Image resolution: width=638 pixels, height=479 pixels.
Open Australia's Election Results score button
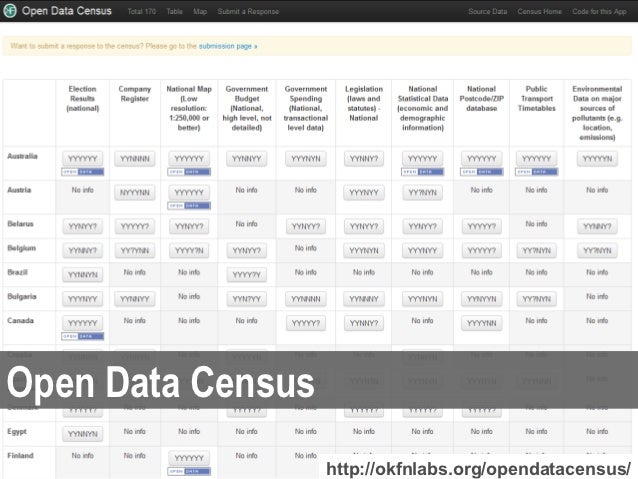click(x=83, y=159)
